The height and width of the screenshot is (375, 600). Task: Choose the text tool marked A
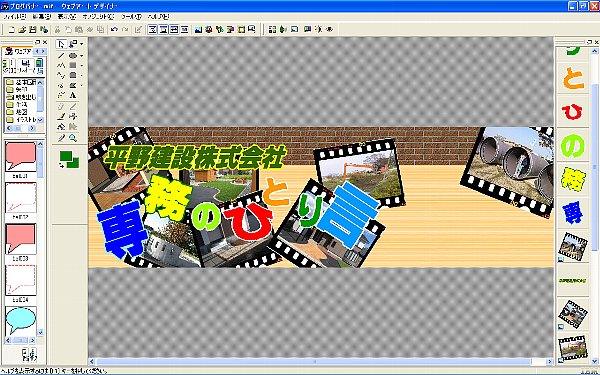(x=73, y=95)
